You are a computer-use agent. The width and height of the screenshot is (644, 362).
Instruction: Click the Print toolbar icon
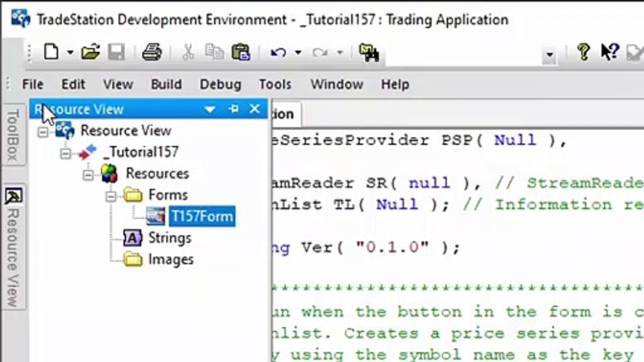[151, 52]
